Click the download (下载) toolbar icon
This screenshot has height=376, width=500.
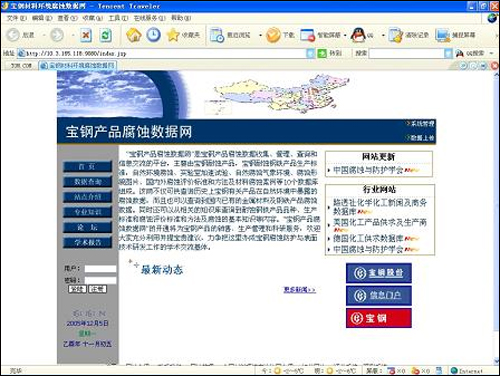273,35
